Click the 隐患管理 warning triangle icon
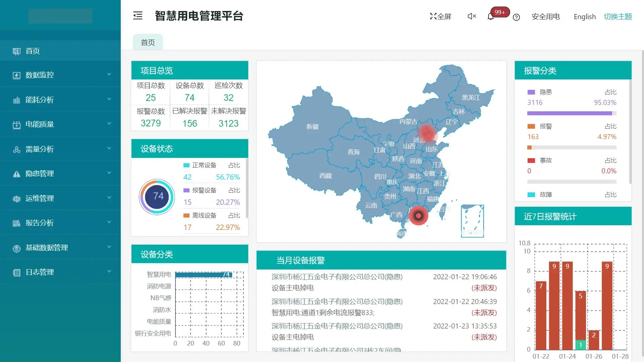 tap(16, 174)
